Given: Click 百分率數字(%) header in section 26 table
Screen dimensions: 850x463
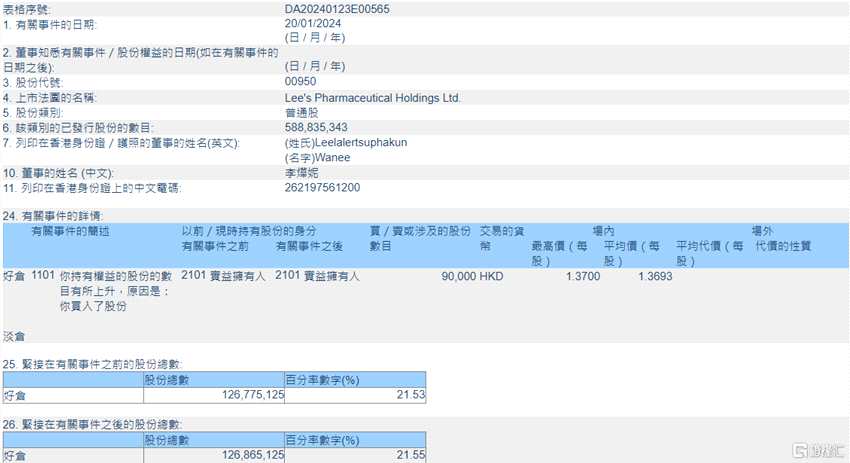Looking at the screenshot, I should tap(323, 440).
